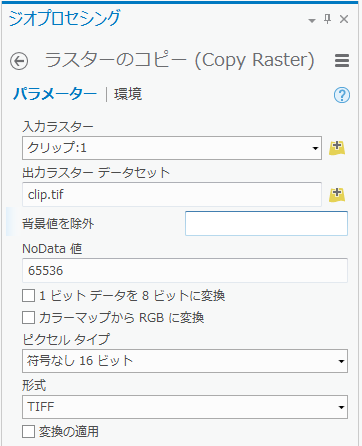Click the output raster field containing clip.tif
Screen dimensions: 362x446
172,194
